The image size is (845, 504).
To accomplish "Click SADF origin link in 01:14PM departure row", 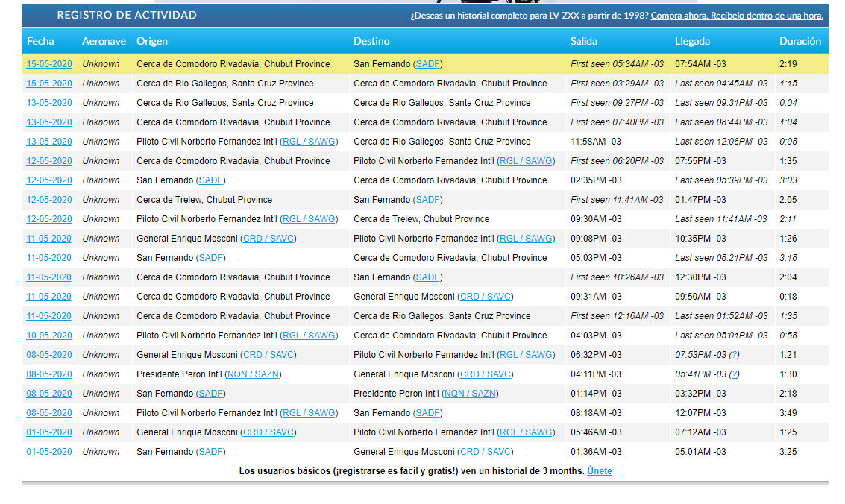I will pos(211,394).
